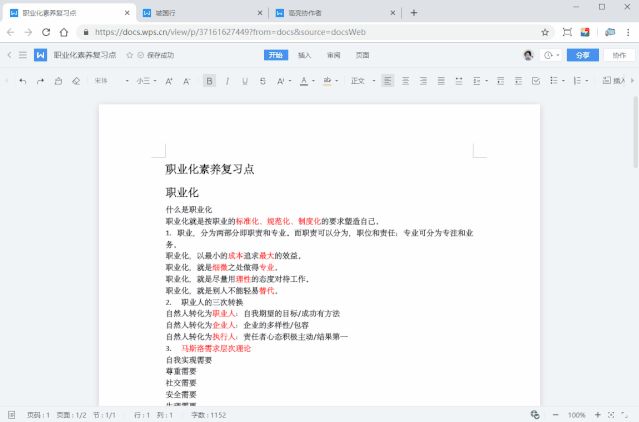Go back with the document back chevron
Viewport: 639px width, 422px height.
click(x=9, y=55)
